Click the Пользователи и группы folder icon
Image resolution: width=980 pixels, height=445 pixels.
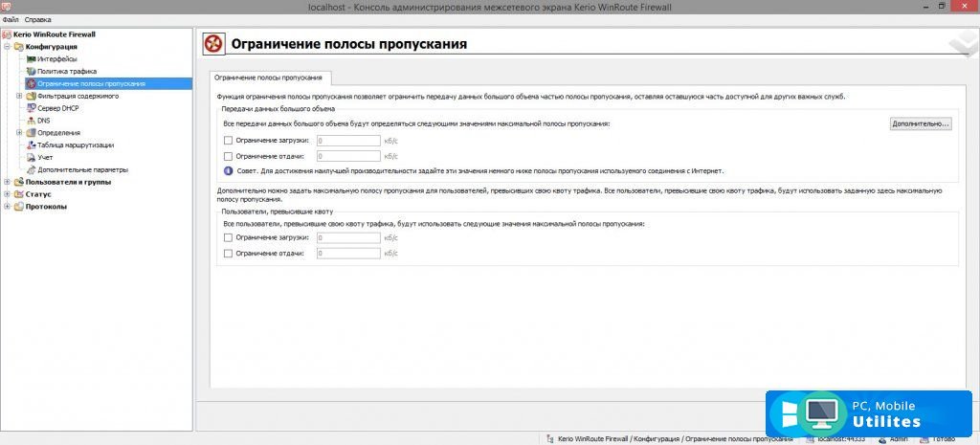pyautogui.click(x=19, y=182)
